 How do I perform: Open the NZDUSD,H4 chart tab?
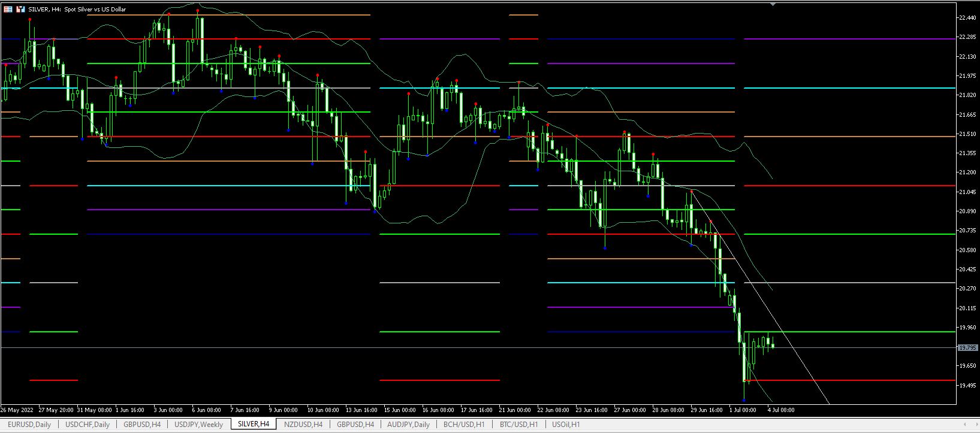[x=303, y=424]
